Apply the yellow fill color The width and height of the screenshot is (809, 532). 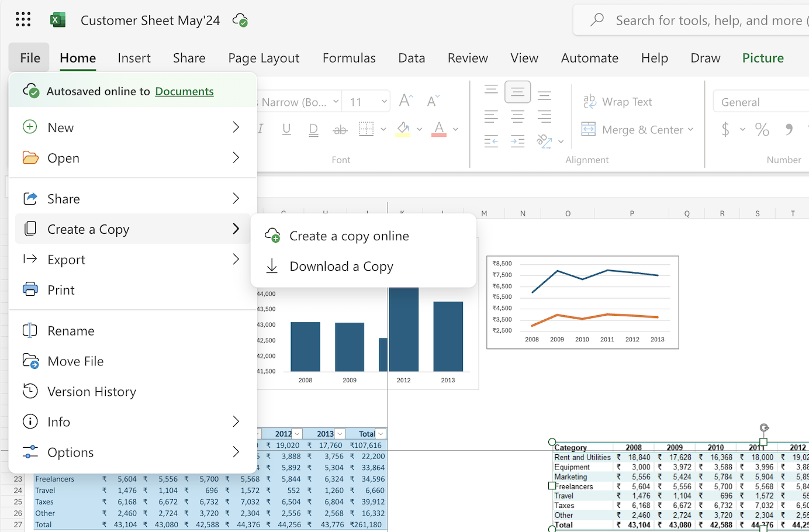403,129
